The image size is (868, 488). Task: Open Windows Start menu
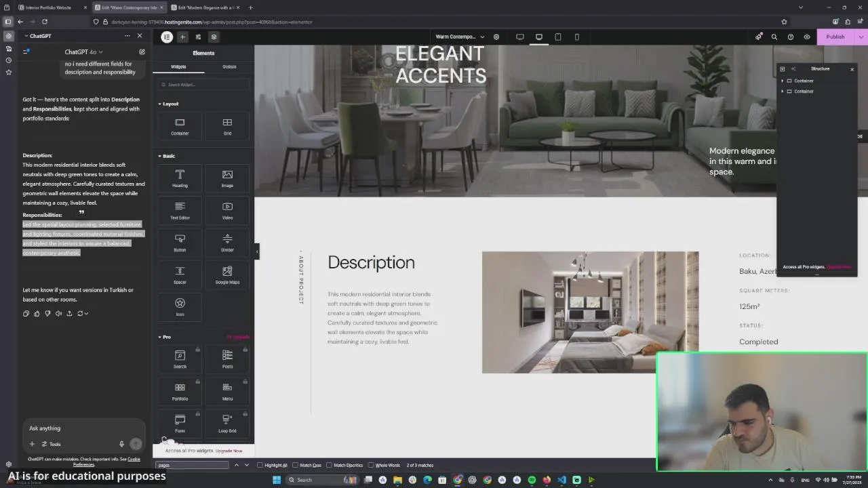(277, 480)
